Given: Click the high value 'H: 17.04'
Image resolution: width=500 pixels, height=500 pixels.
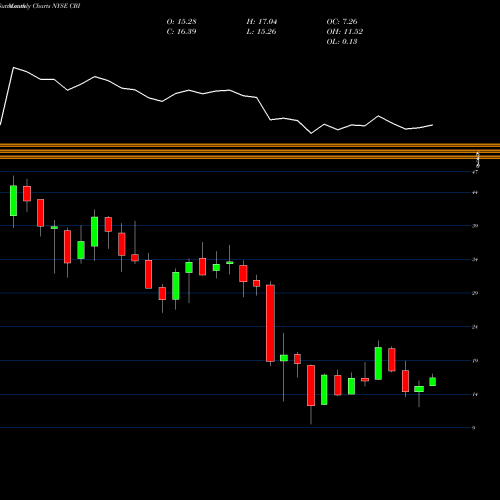Looking at the screenshot, I should click(262, 22).
